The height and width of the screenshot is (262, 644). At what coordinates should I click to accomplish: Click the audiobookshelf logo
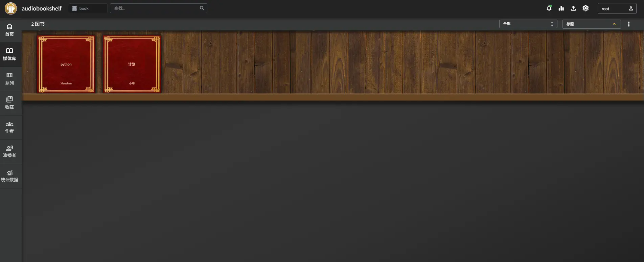pos(11,8)
